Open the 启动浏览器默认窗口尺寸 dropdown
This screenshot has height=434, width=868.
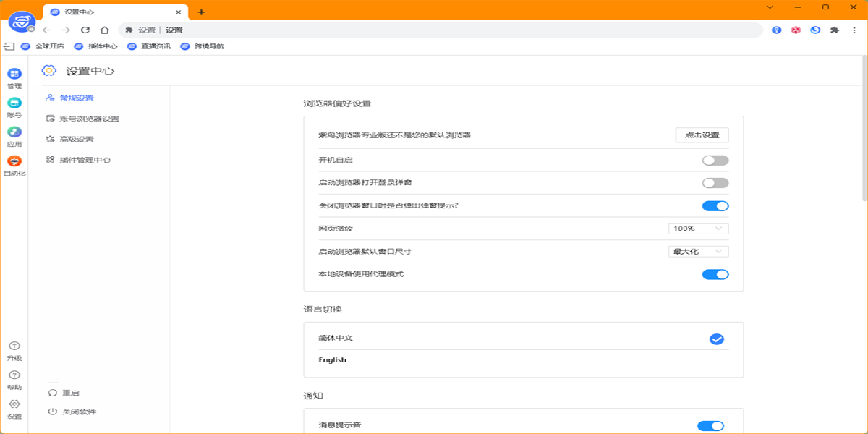(x=697, y=251)
